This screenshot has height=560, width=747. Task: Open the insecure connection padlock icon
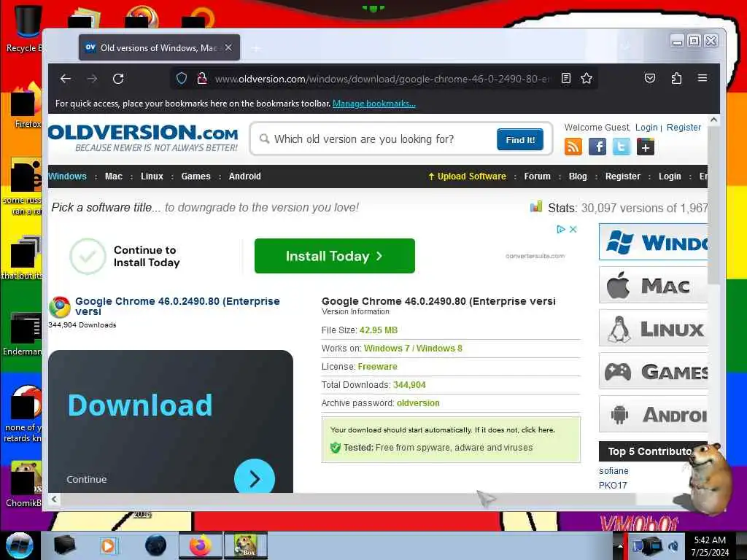[202, 78]
